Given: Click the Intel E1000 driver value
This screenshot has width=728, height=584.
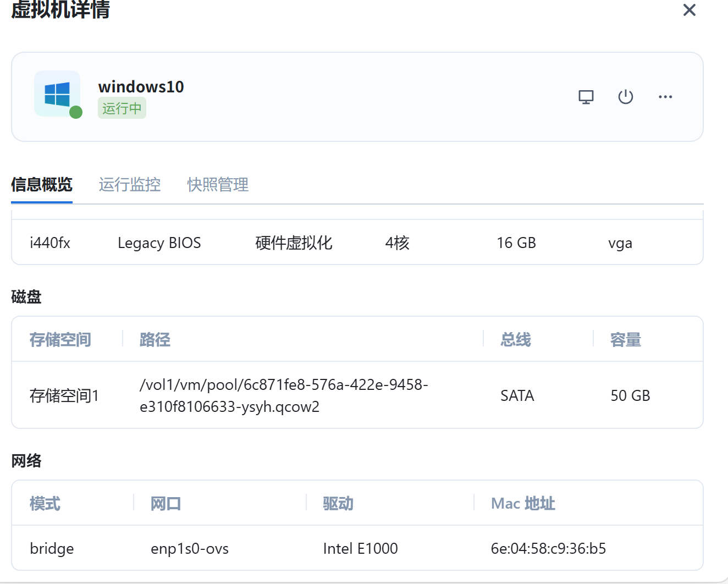Looking at the screenshot, I should pos(360,549).
